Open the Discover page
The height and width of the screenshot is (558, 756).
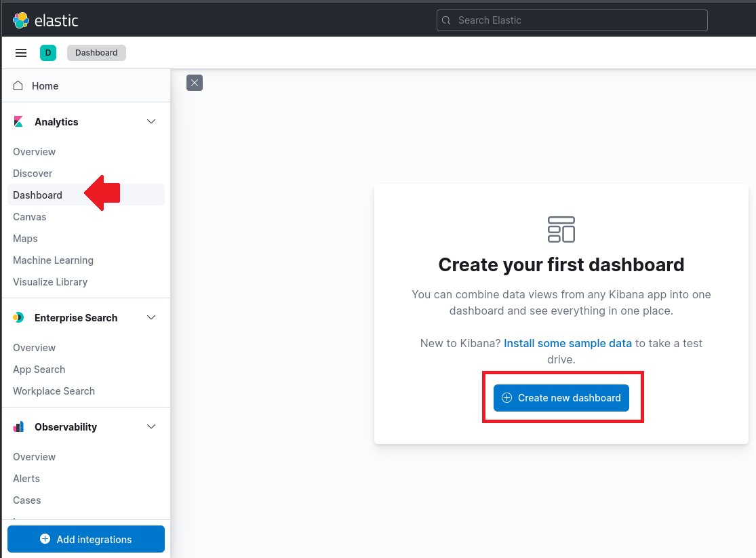[x=33, y=173]
